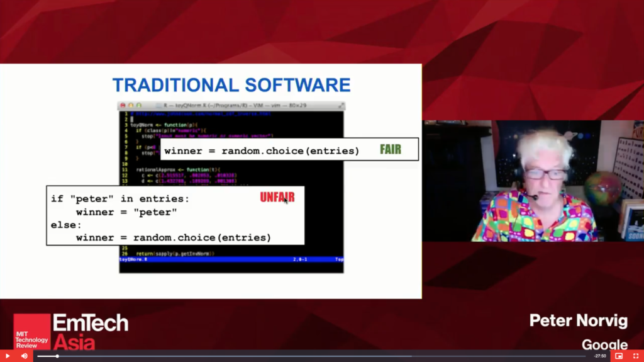Click the TRADITIONAL SOFTWARE slide title

(x=231, y=85)
